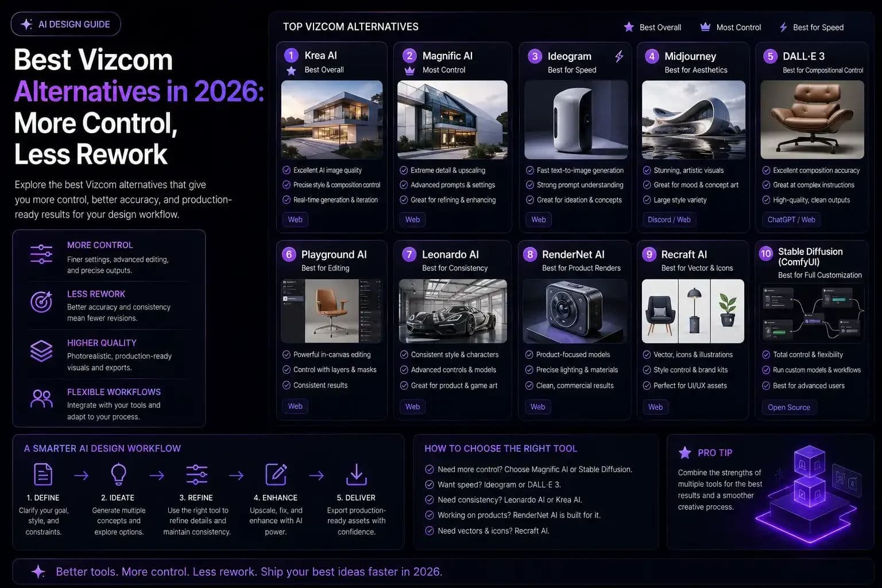Click the Flexible Workflows people icon
Image resolution: width=882 pixels, height=588 pixels.
41,399
